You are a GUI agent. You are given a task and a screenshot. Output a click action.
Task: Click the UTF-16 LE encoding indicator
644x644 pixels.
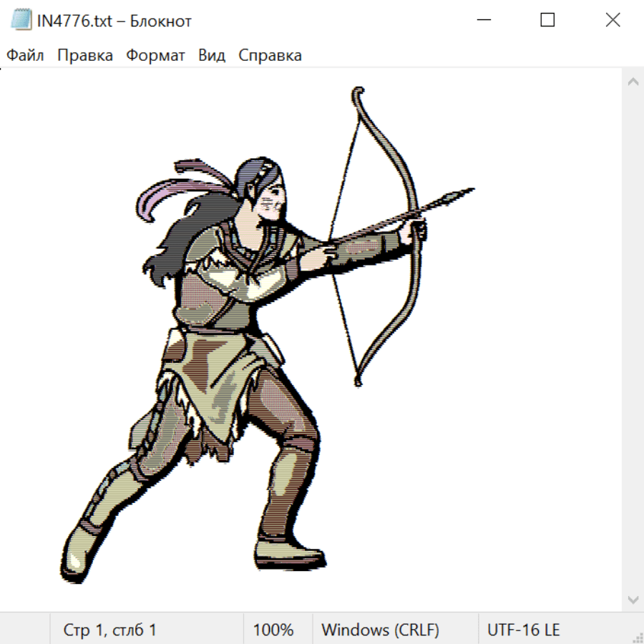pos(523,630)
